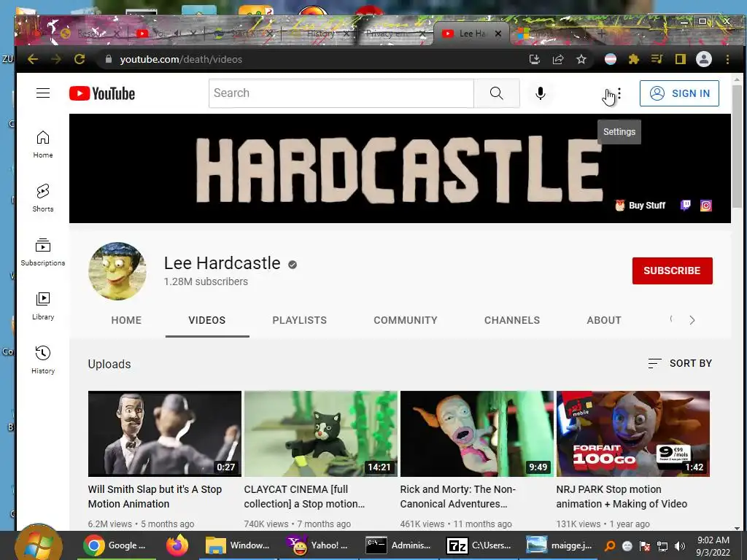The image size is (747, 560).
Task: Open YouTube Settings three-dot menu
Action: (619, 93)
